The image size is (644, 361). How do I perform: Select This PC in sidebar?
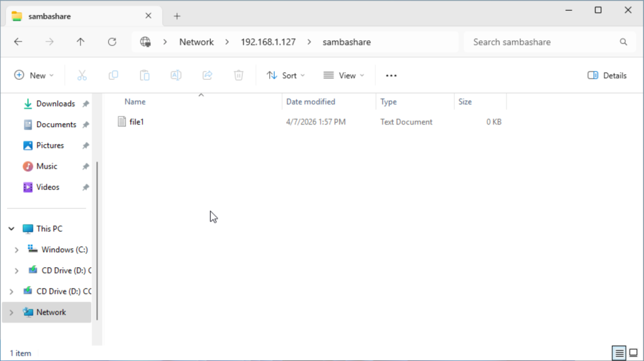click(x=49, y=229)
